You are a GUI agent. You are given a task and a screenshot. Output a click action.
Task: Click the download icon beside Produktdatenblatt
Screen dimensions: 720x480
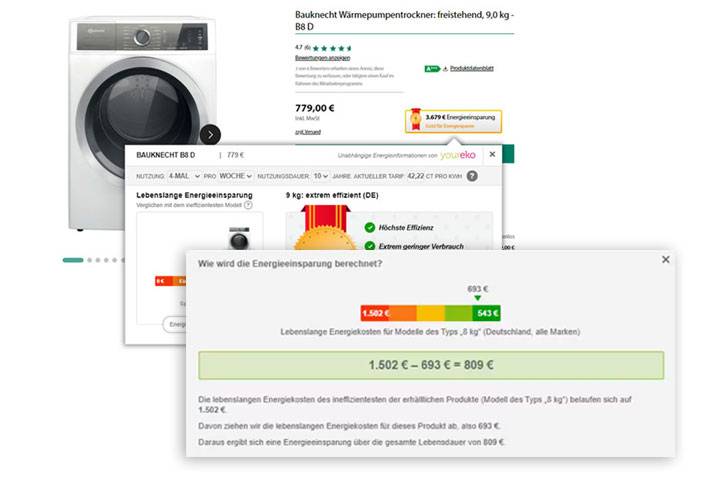(445, 69)
